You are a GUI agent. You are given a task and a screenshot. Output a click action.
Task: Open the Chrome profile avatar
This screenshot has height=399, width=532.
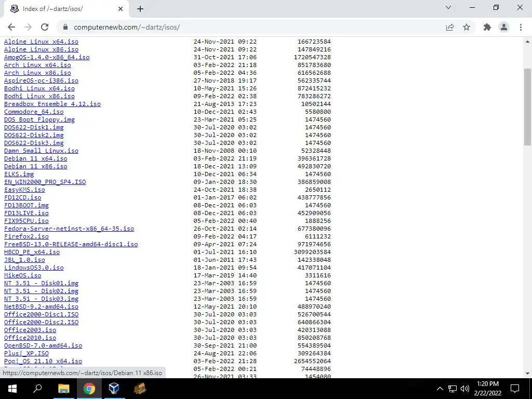[504, 27]
